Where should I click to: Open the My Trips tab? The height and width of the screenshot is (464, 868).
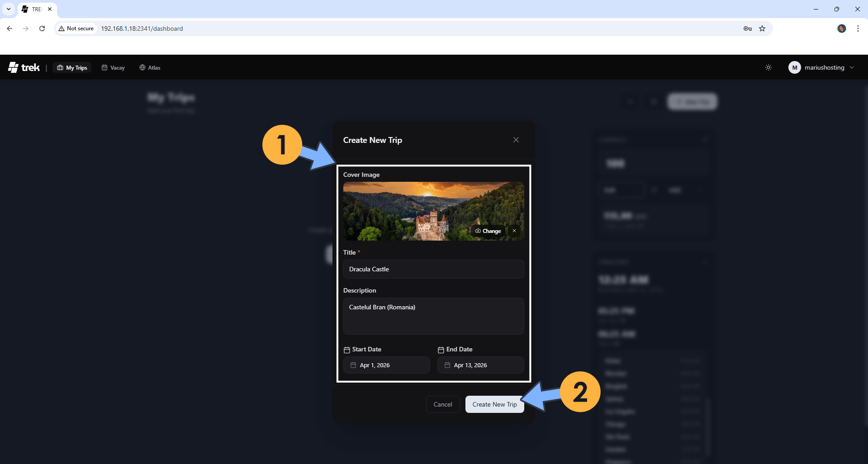coord(72,67)
